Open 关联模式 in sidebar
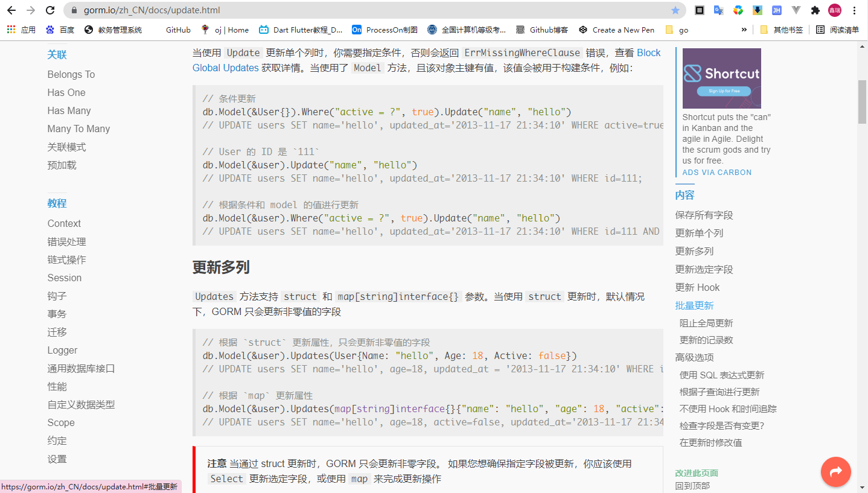This screenshot has height=493, width=868. [67, 147]
